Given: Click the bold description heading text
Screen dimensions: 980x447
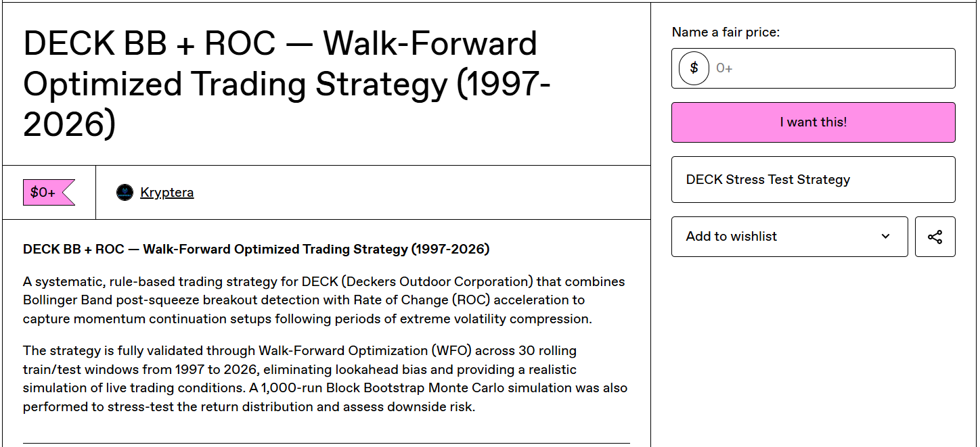Looking at the screenshot, I should 256,249.
